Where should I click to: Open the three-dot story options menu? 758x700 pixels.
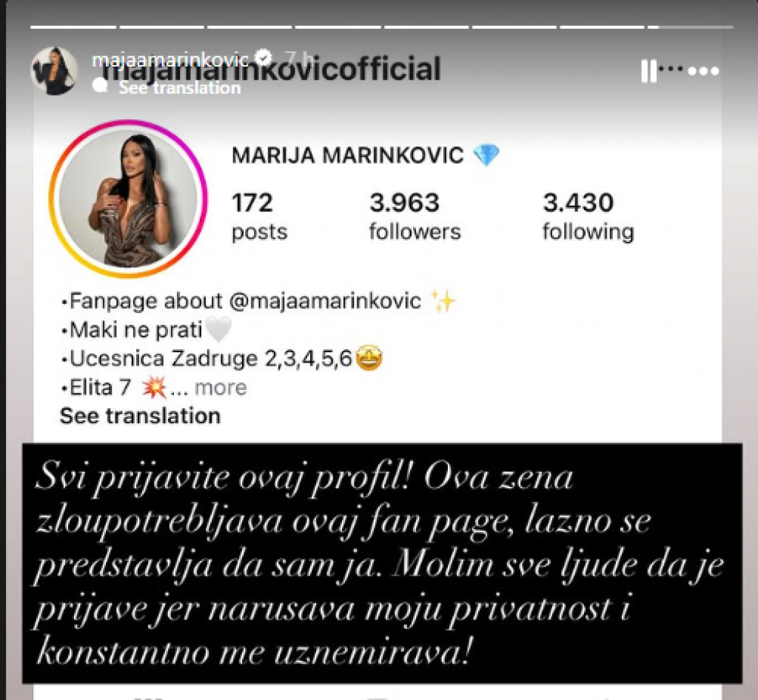[x=703, y=71]
